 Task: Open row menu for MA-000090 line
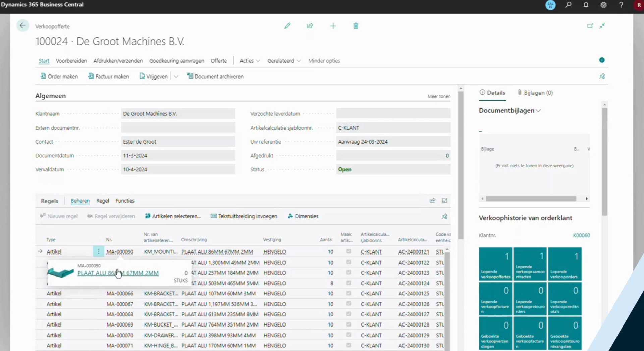click(98, 251)
